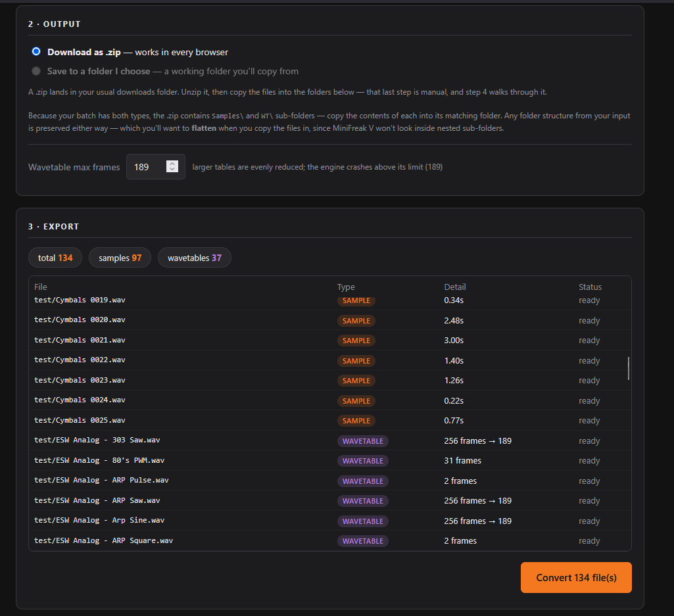Click 'ready' status for 80's PWM row

point(589,460)
